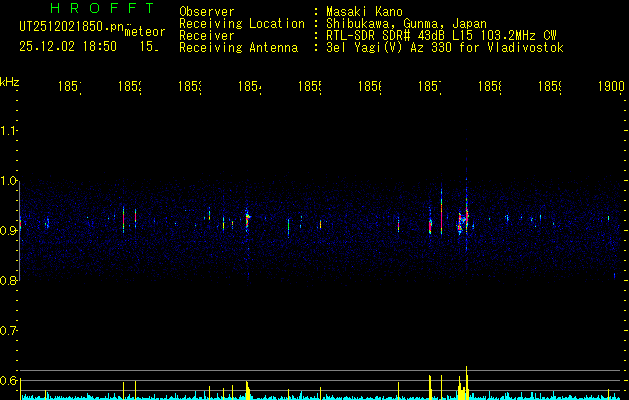Click the 1.0 frequency axis label

click(x=9, y=181)
